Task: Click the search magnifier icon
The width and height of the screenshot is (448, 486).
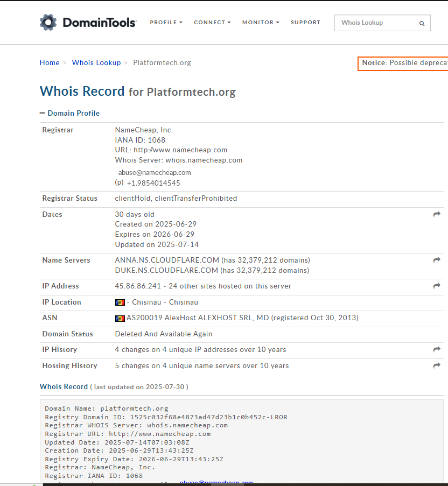Action: point(422,23)
